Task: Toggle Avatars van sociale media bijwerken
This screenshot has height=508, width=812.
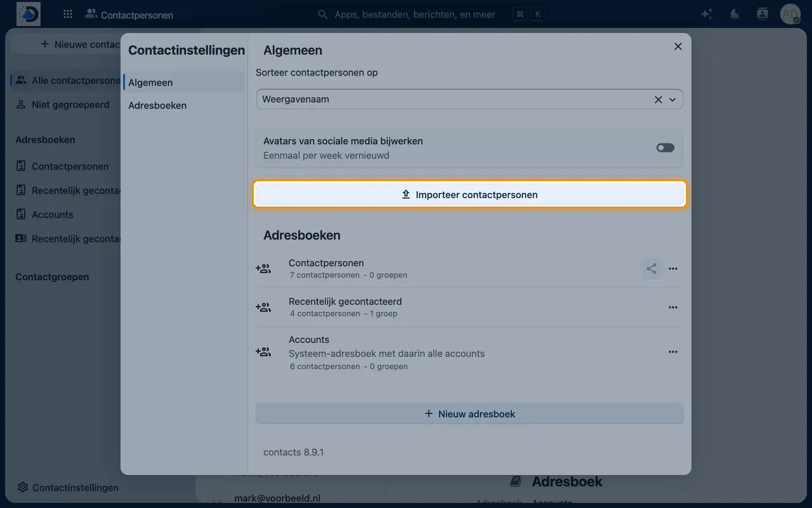Action: [x=665, y=147]
